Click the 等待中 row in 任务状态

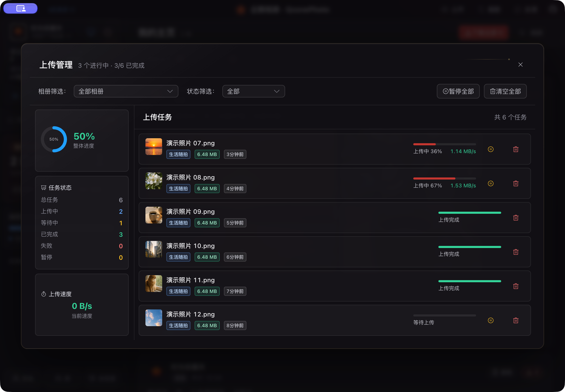(82, 223)
